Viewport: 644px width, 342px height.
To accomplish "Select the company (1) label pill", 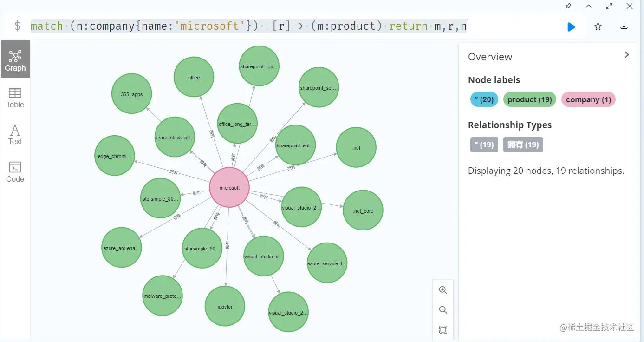I will pos(588,99).
